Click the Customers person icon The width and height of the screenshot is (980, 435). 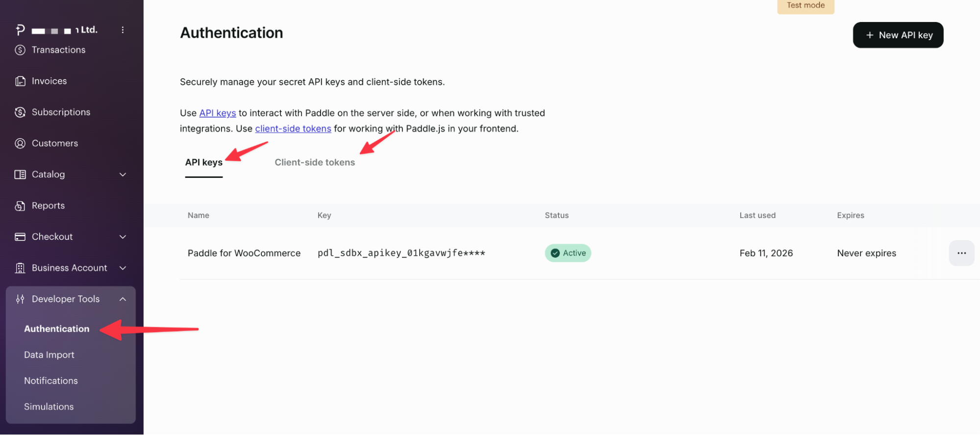[20, 144]
